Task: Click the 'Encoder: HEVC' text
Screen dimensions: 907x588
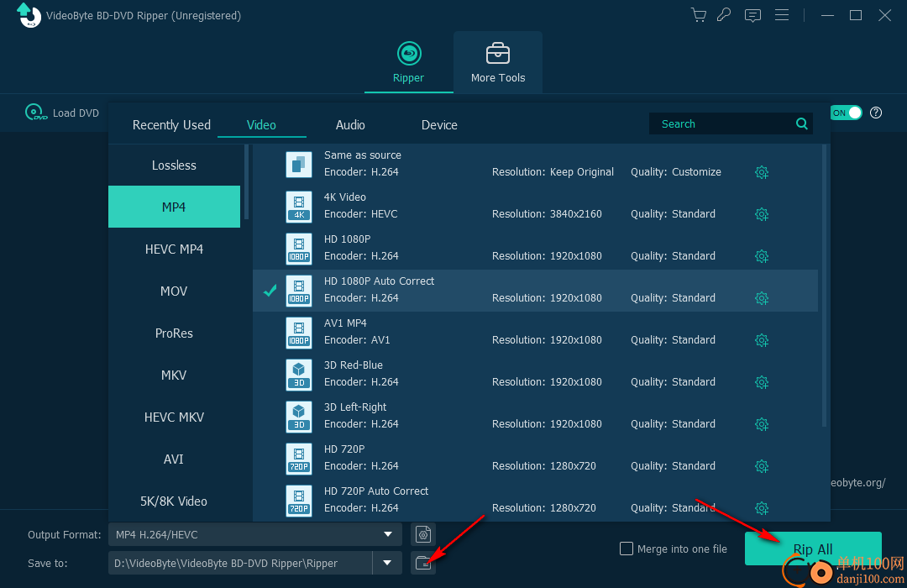Action: [x=361, y=213]
